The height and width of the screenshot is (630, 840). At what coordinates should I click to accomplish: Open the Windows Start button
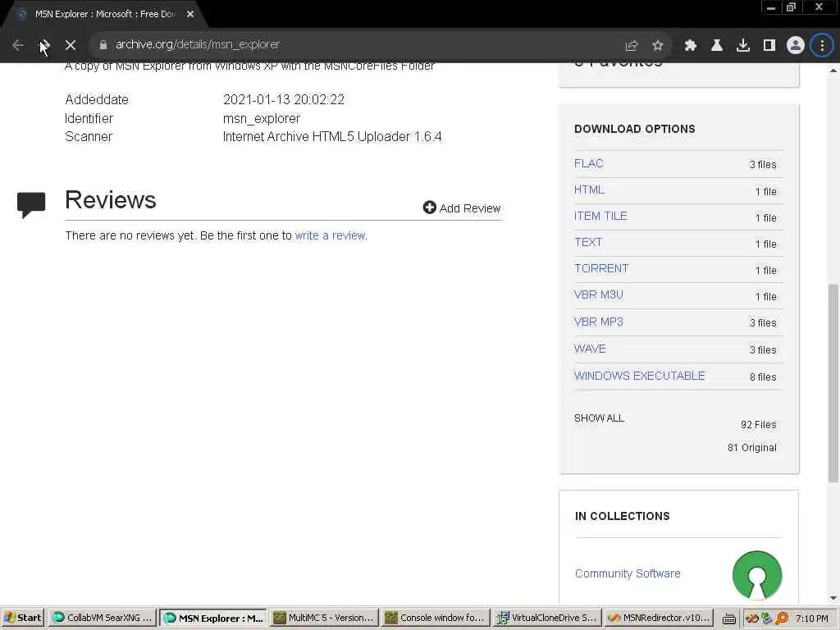point(23,618)
